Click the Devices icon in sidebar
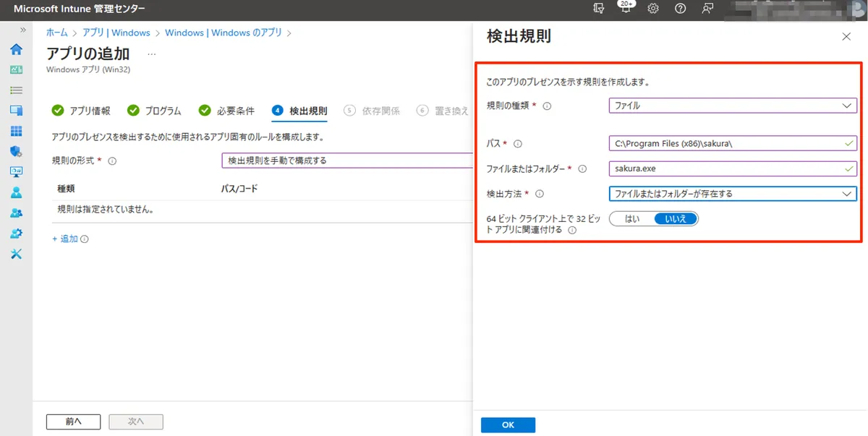 tap(16, 111)
